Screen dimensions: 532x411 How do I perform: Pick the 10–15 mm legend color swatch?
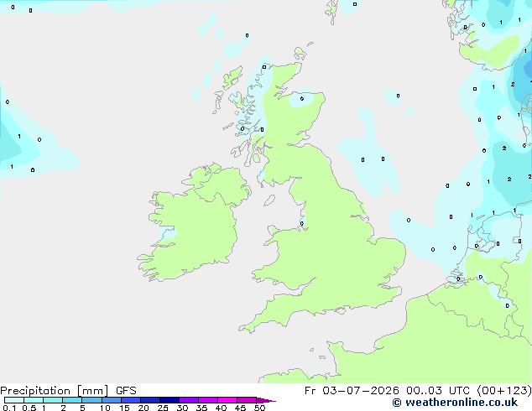pyautogui.click(x=112, y=400)
